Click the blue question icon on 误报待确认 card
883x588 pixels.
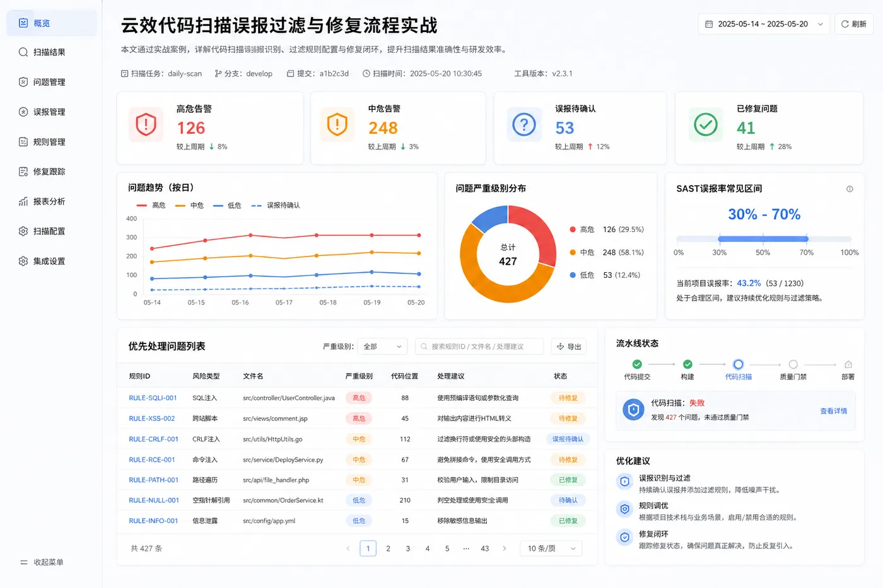click(524, 124)
